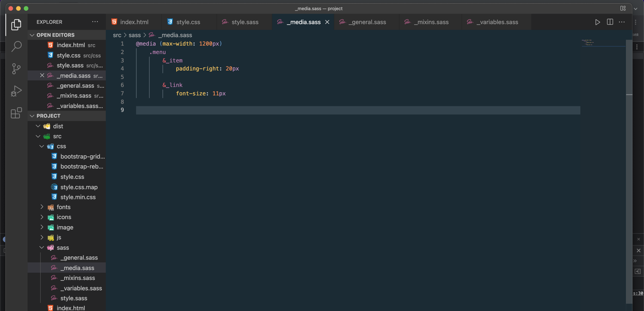Open the Explorer view in activity bar

tap(16, 24)
